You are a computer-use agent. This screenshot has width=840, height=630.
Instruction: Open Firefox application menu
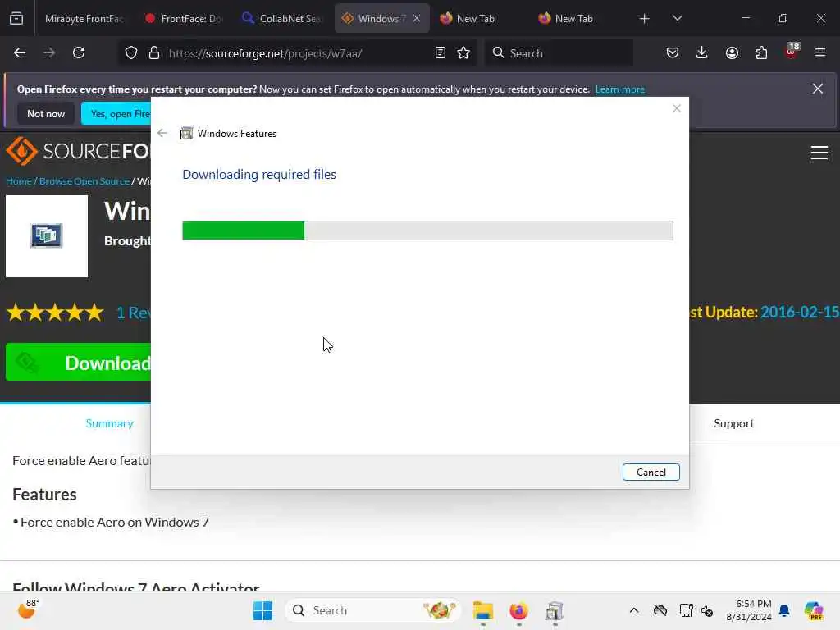pyautogui.click(x=820, y=53)
